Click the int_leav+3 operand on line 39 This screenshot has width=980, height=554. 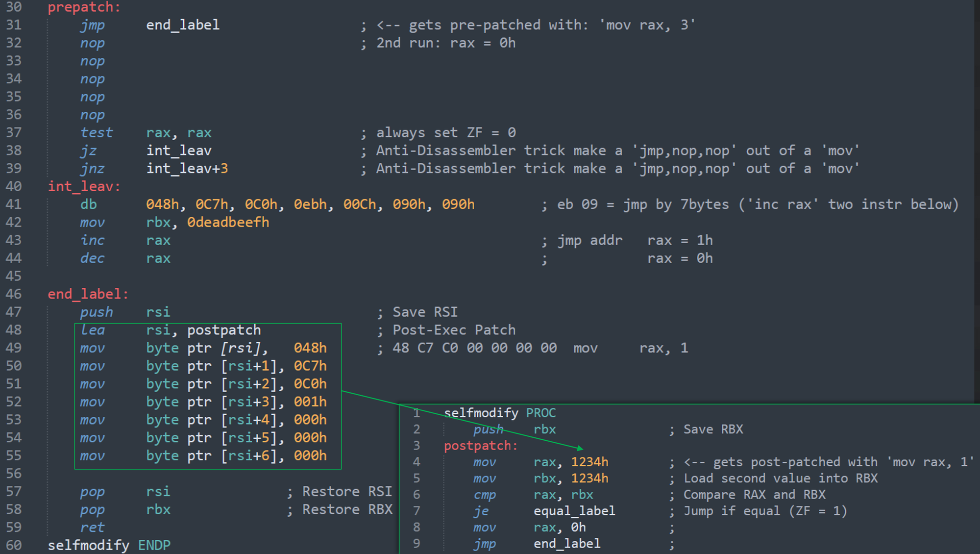click(x=187, y=169)
